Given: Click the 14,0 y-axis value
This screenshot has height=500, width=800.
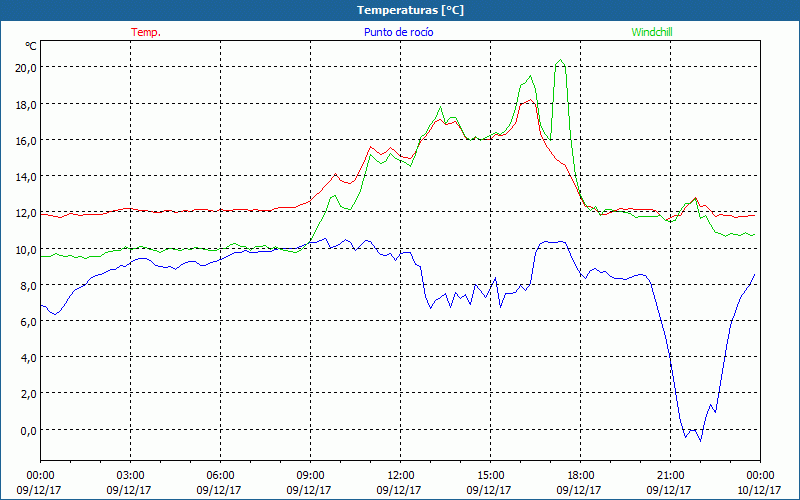Looking at the screenshot, I should [26, 177].
